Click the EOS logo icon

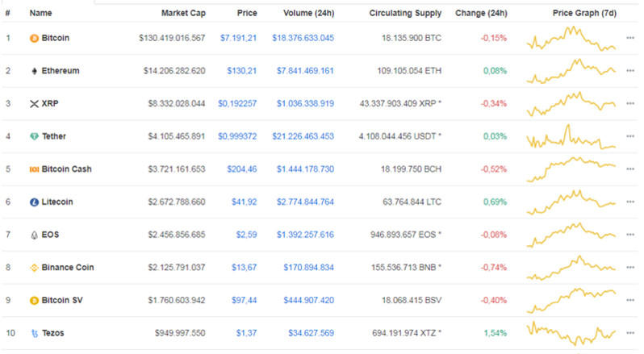point(34,235)
